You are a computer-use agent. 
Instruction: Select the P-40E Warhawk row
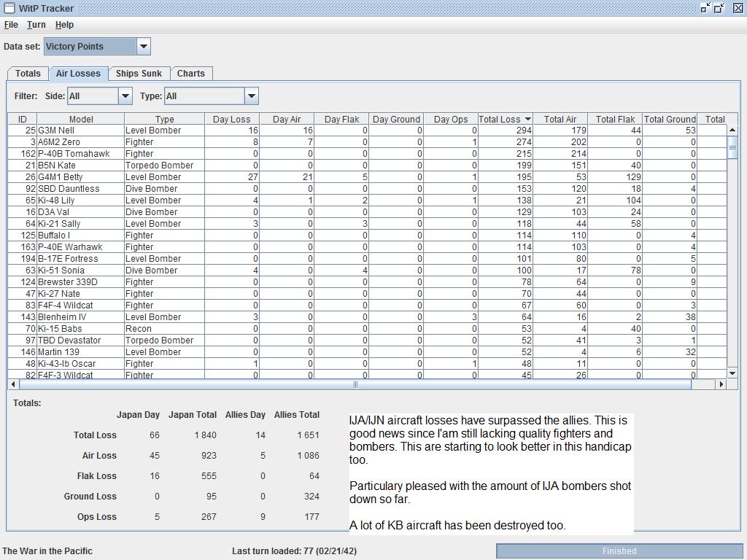pos(368,247)
